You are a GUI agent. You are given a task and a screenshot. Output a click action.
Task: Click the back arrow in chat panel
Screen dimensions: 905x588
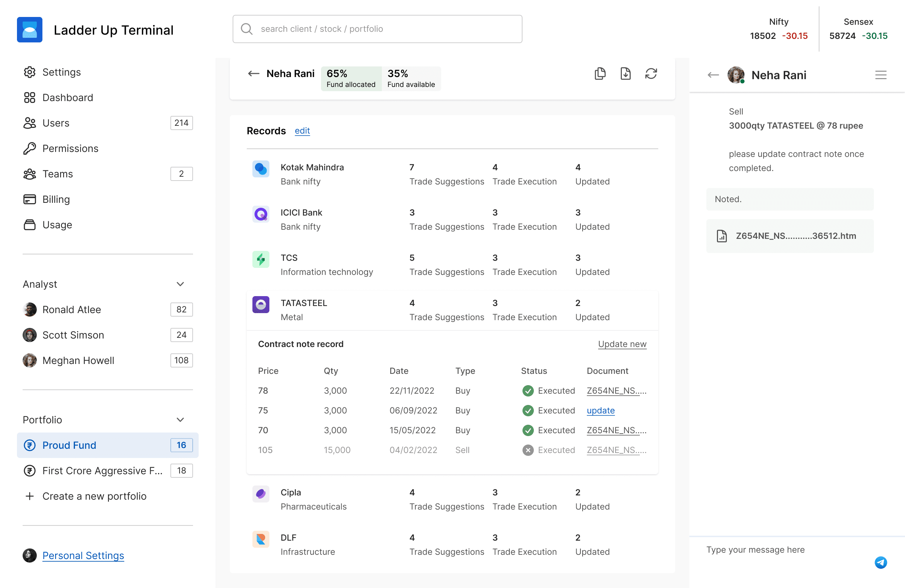713,75
